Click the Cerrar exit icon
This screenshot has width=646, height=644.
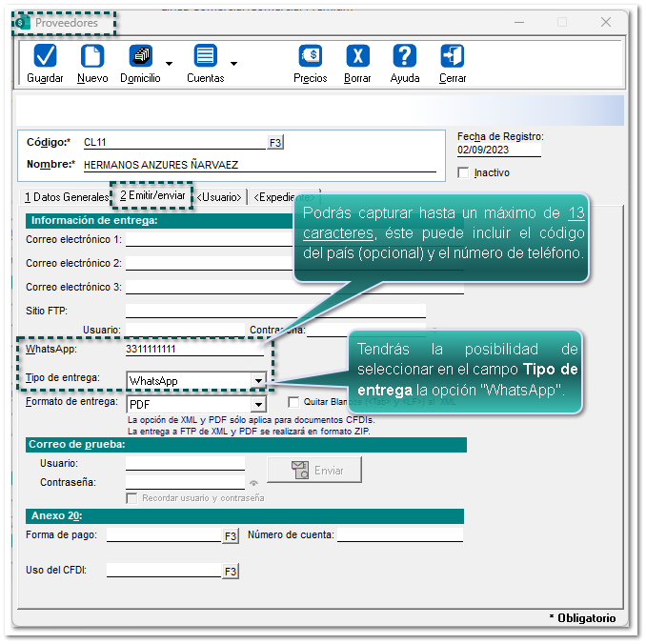(453, 56)
